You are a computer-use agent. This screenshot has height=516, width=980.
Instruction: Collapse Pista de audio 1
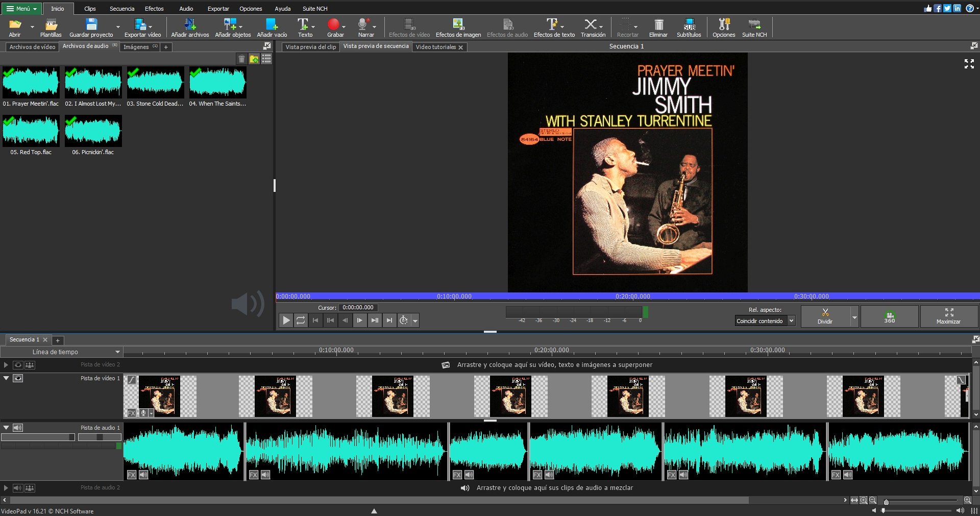pos(6,428)
